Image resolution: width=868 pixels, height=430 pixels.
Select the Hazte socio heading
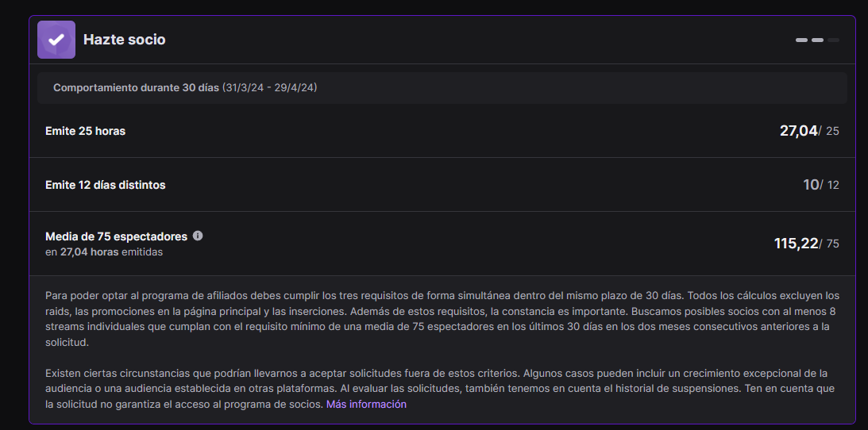(x=125, y=40)
